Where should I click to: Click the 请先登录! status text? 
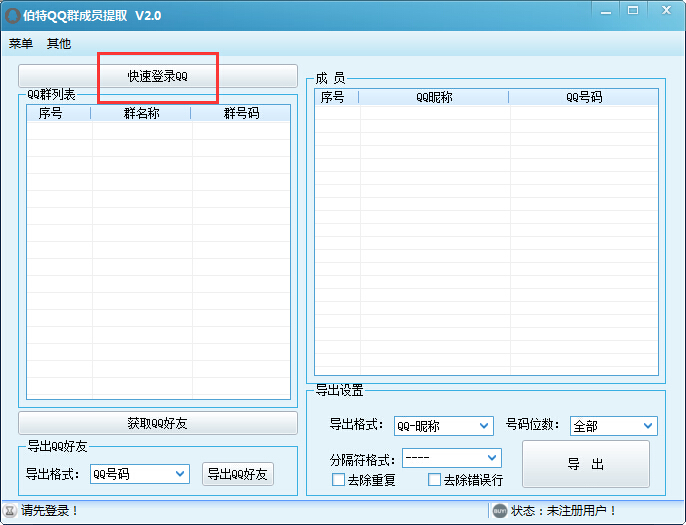pos(49,511)
